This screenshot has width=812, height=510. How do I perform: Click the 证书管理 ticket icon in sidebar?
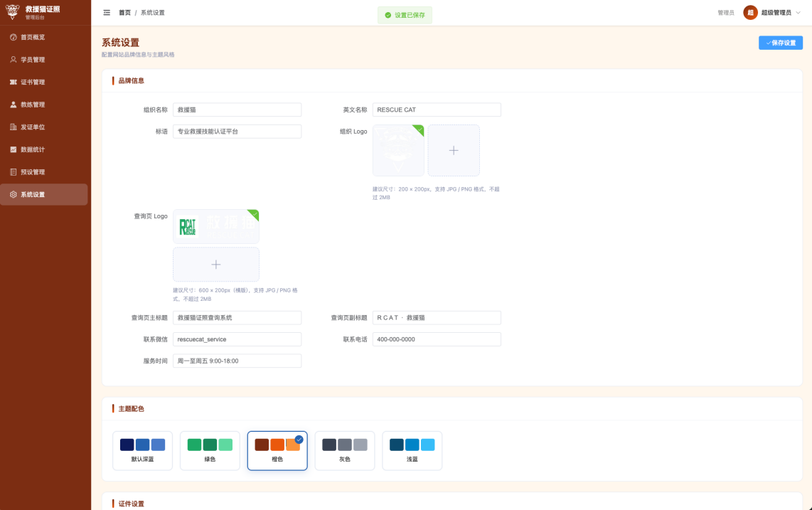coord(14,83)
